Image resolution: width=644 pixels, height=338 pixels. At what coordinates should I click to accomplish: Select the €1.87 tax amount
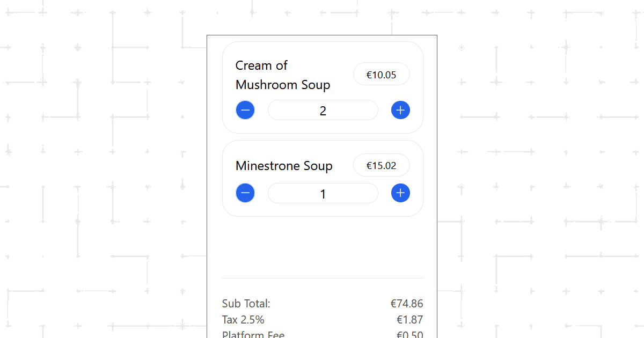409,320
